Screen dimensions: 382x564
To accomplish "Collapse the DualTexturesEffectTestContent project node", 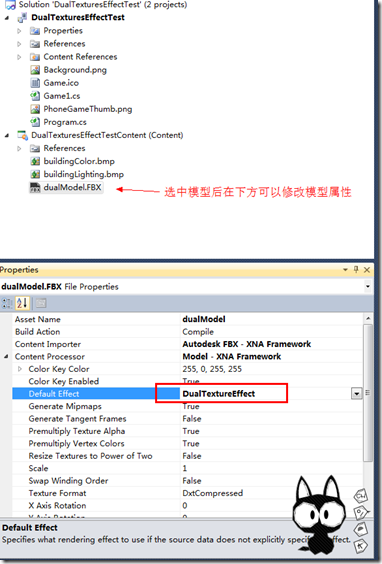I will (x=7, y=136).
